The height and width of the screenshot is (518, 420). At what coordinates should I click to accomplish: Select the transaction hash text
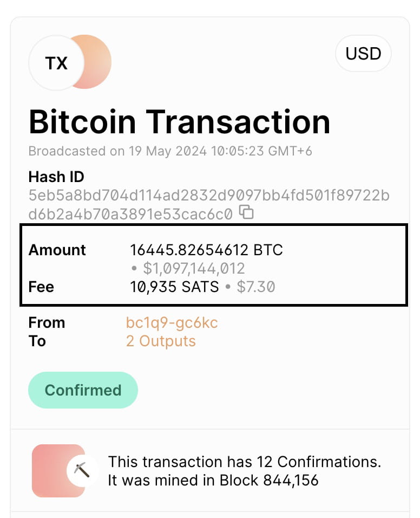[209, 204]
